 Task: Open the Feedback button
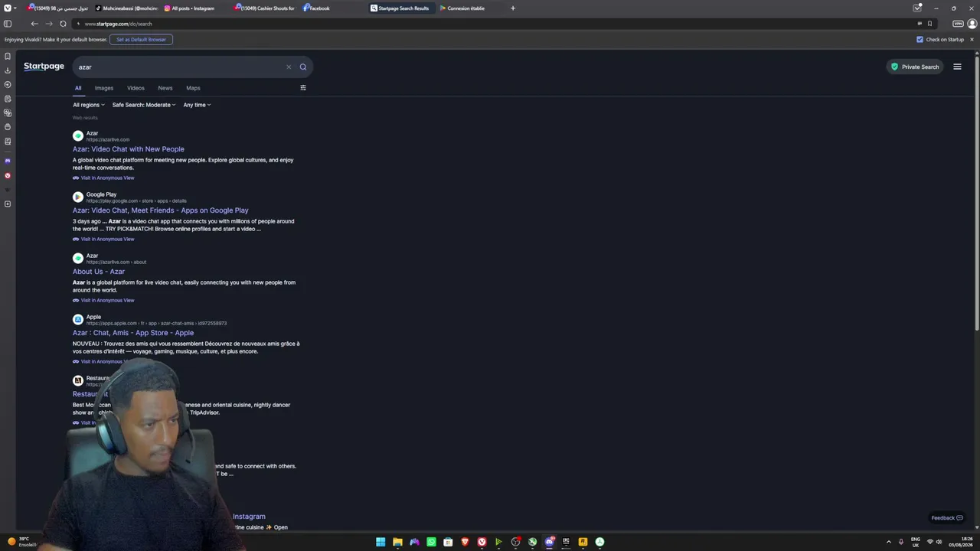[947, 518]
